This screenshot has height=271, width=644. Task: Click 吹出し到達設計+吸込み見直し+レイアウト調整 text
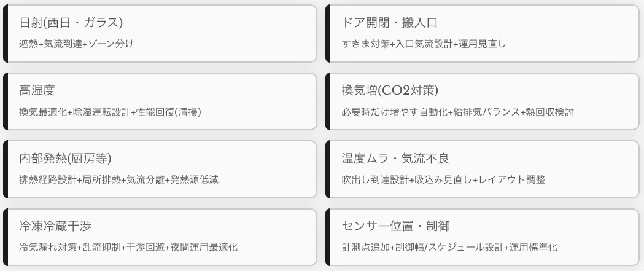[x=443, y=179]
